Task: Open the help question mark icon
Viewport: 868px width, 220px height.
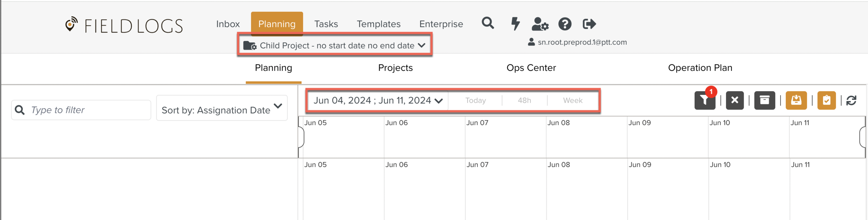Action: (x=565, y=24)
